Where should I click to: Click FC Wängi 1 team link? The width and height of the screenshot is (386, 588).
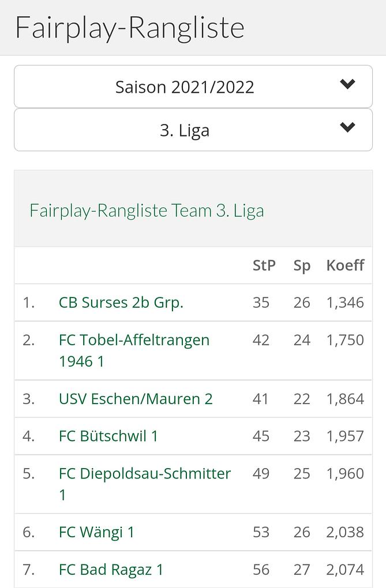96,532
